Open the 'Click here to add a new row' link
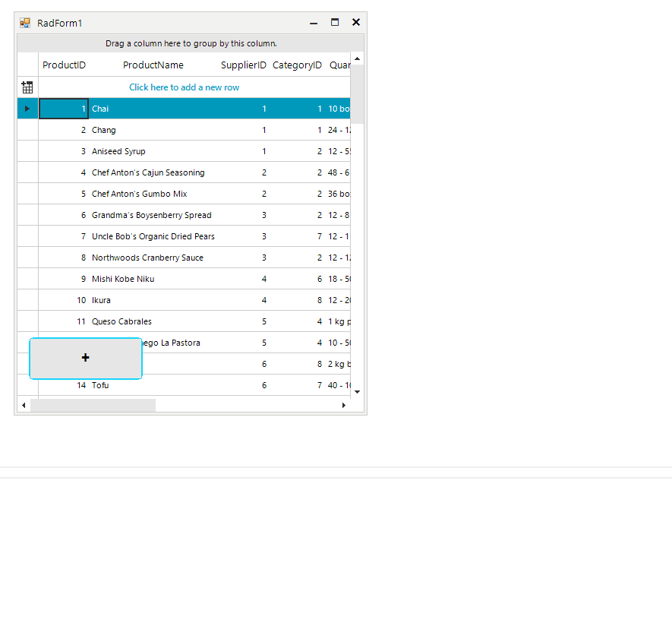Screen dimensions: 672x626 184,87
